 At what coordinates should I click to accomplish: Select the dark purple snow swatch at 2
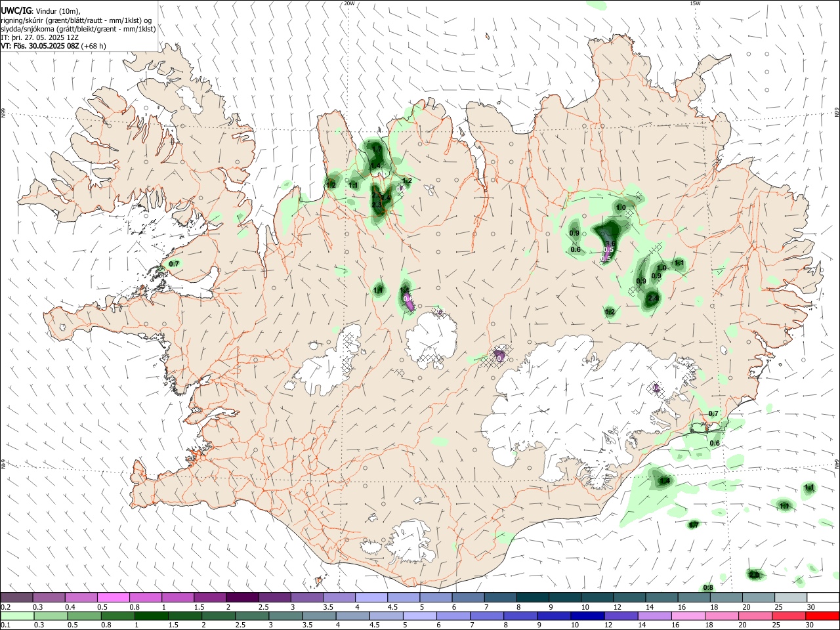[241, 597]
